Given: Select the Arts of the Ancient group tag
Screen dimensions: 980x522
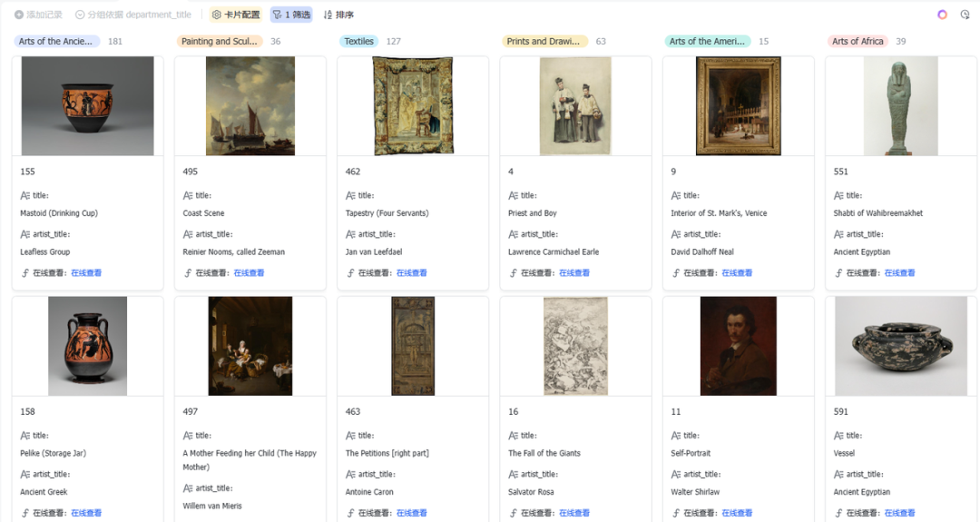Looking at the screenshot, I should (56, 41).
